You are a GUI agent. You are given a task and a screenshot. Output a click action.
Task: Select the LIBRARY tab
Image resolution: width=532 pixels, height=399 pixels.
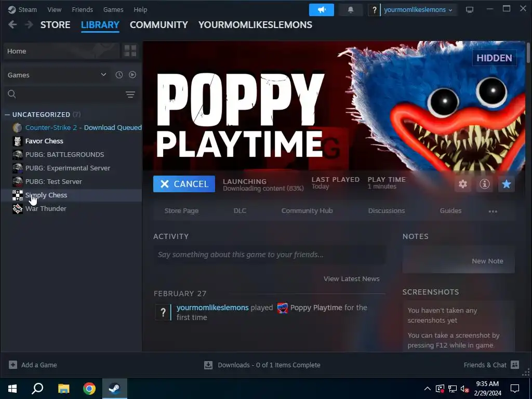100,25
